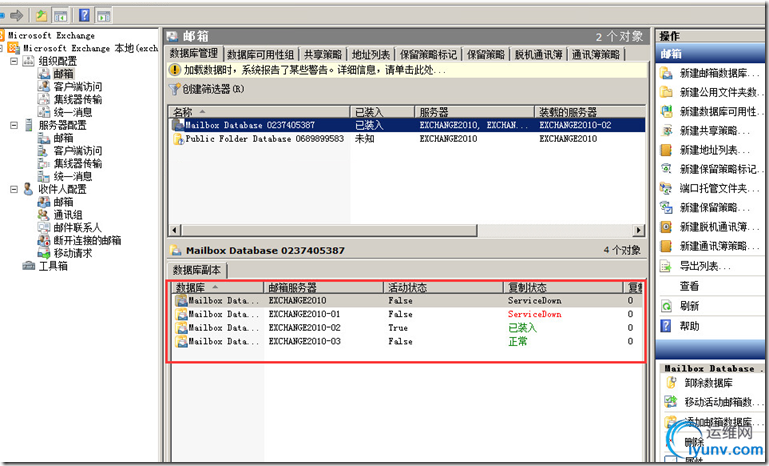
Task: Sort by 名称 column header
Action: 259,112
